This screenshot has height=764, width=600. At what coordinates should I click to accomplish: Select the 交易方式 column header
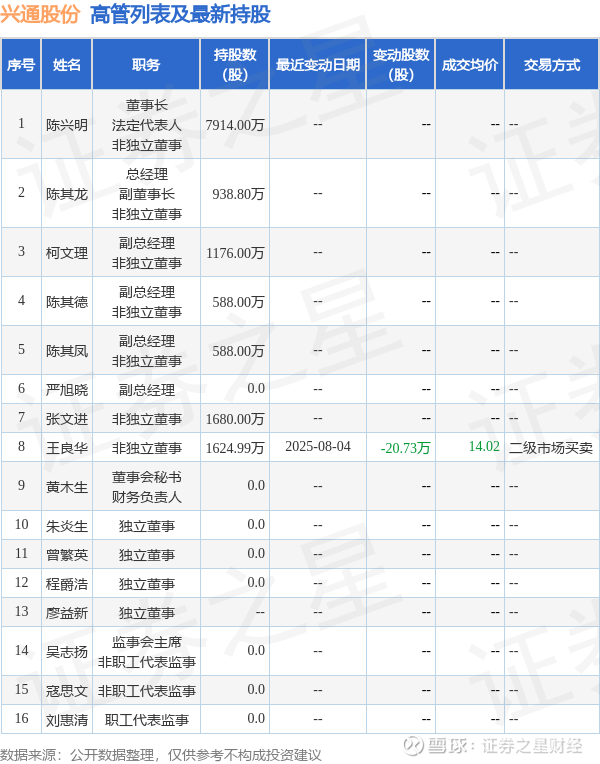(552, 64)
